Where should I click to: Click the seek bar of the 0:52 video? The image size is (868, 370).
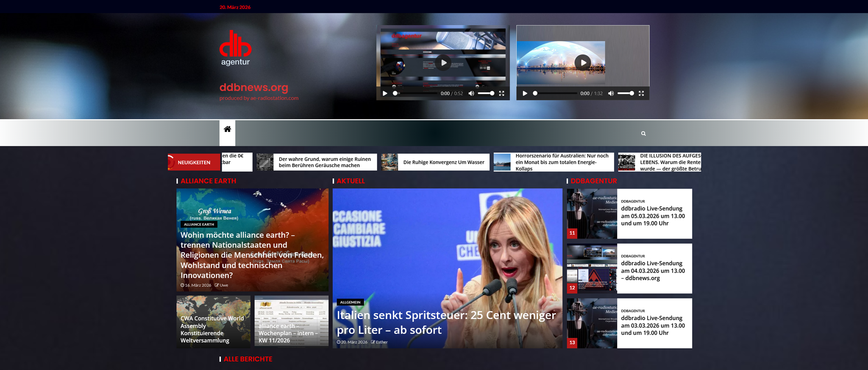click(415, 93)
